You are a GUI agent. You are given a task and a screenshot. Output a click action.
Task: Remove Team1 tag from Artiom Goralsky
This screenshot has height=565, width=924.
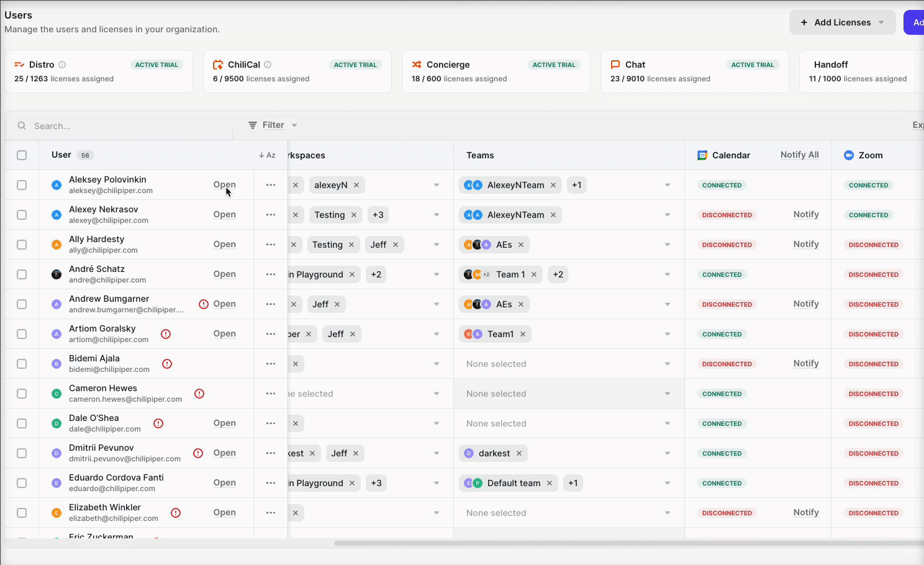coord(523,334)
